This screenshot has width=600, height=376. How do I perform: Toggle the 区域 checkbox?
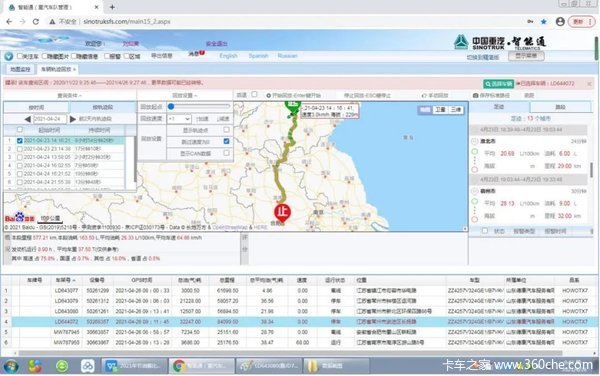(127, 56)
